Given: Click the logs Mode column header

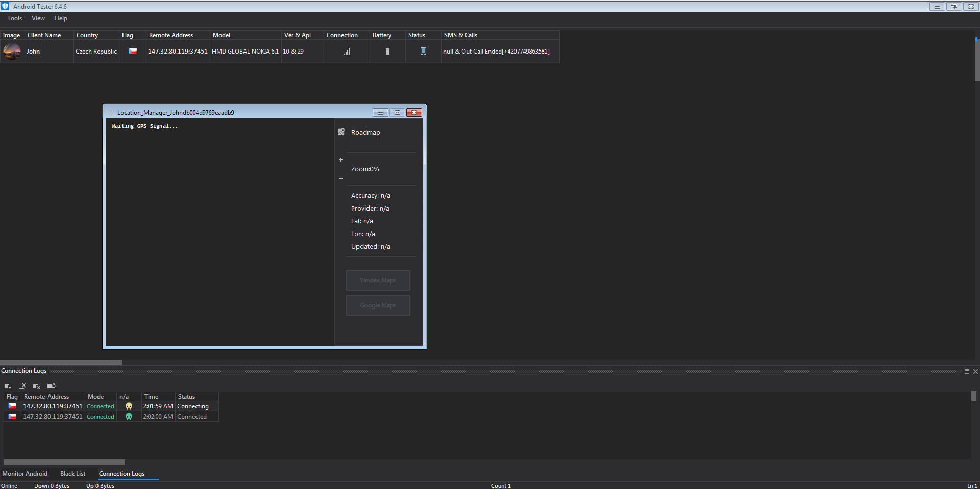Looking at the screenshot, I should [x=95, y=397].
